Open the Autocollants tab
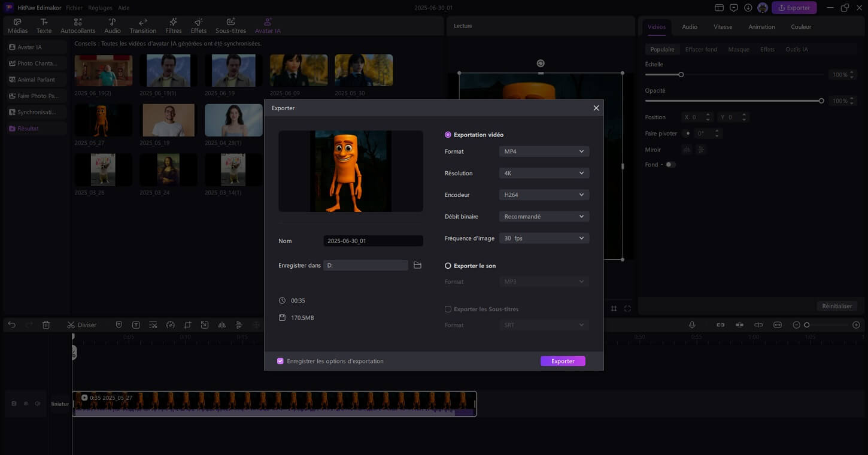Screen dimensions: 868x455 click(78, 26)
